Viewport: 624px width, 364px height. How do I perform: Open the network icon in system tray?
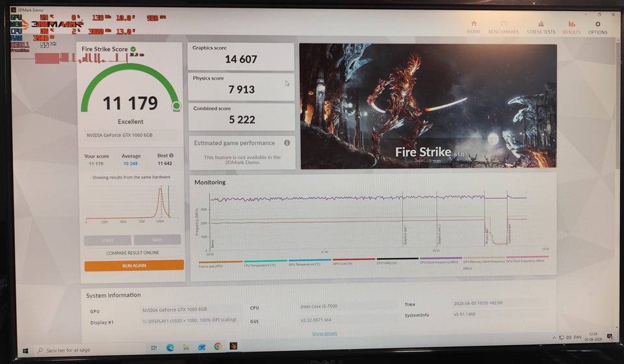pyautogui.click(x=561, y=337)
